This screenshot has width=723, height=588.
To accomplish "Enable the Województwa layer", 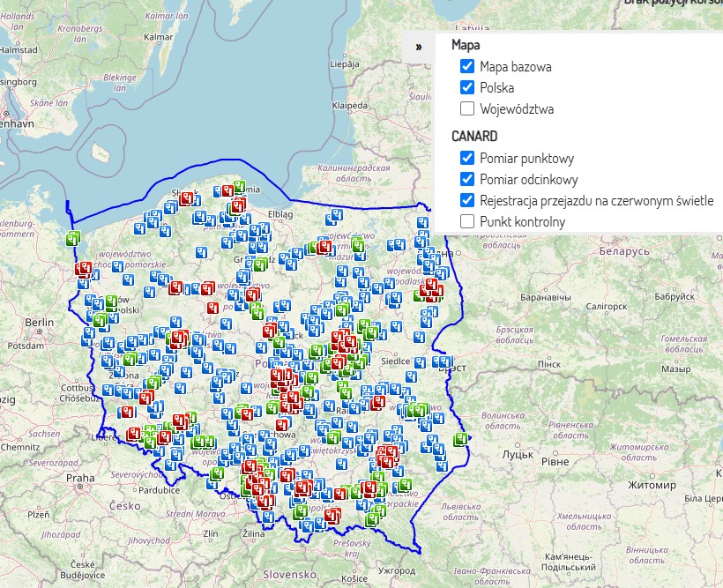I will (x=467, y=108).
